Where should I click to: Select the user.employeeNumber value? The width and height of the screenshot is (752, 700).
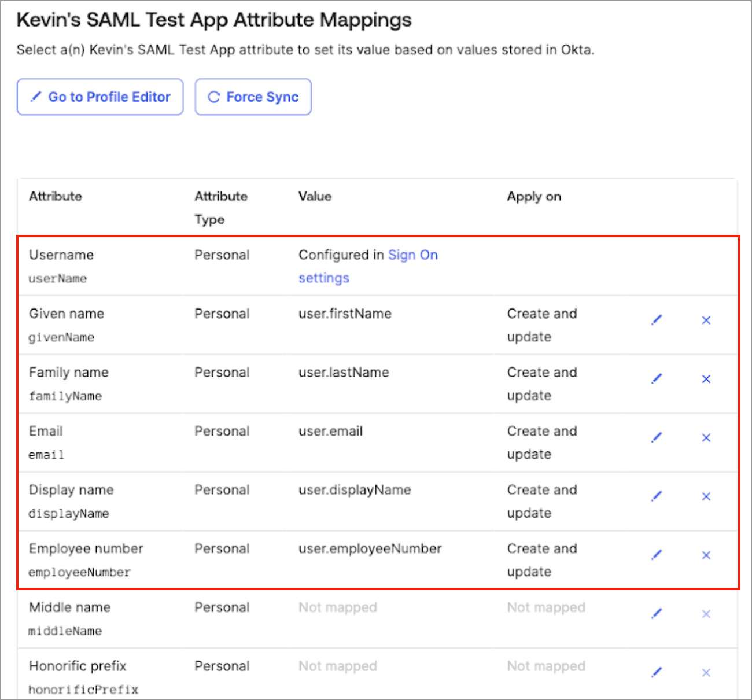370,548
